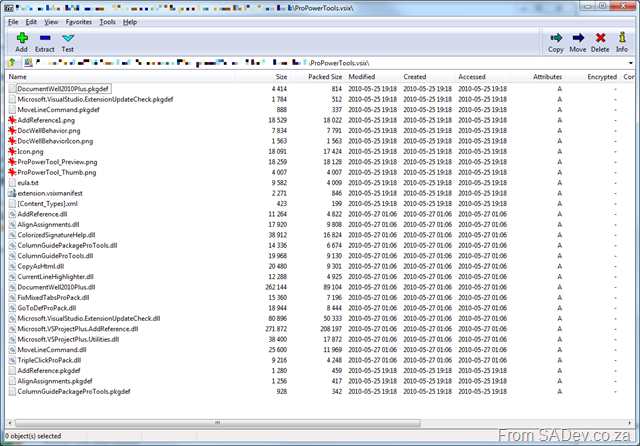Click the address path field

pyautogui.click(x=300, y=62)
